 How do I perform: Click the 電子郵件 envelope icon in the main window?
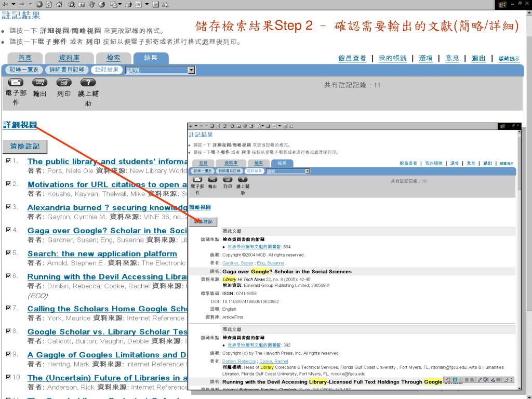tap(16, 83)
